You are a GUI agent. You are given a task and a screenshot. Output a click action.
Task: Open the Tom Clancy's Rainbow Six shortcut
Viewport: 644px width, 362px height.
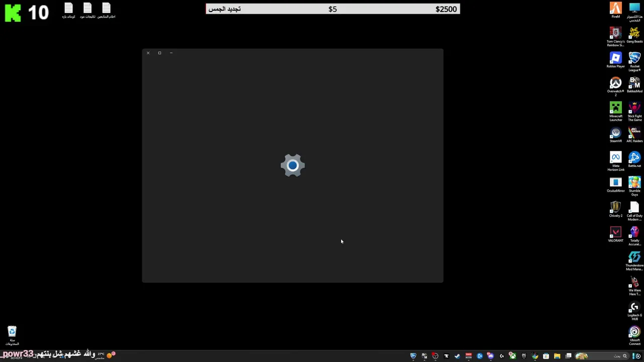[616, 36]
